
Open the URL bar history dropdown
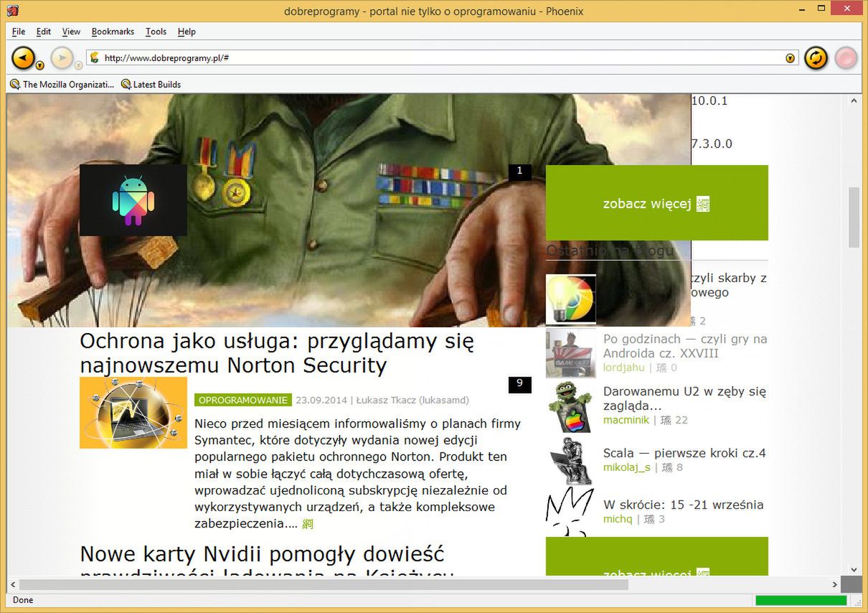[790, 58]
